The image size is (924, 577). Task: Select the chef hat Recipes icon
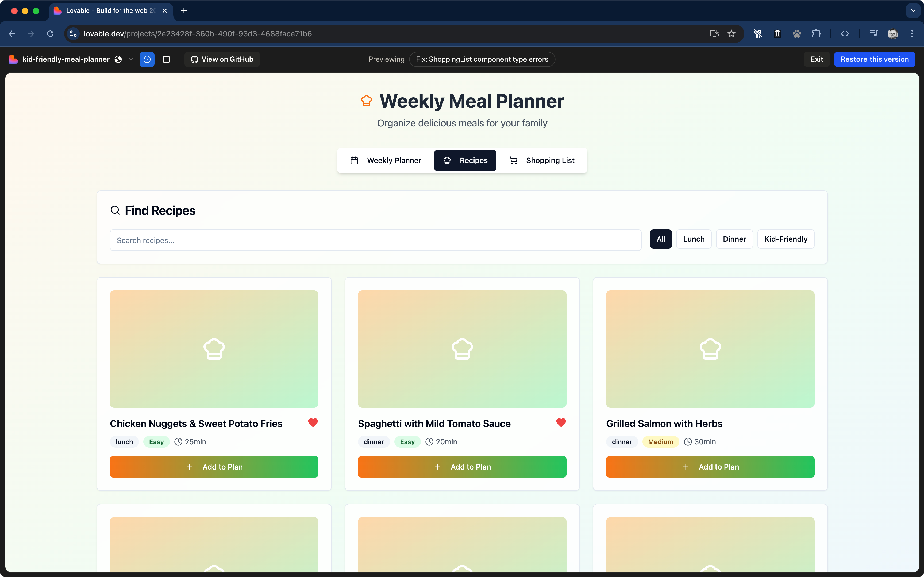tap(447, 160)
